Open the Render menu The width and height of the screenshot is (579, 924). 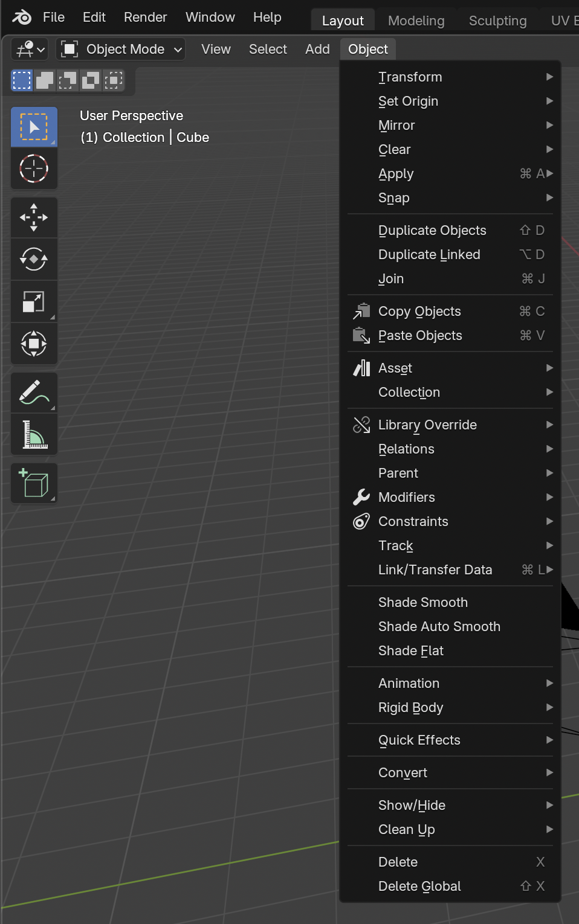tap(145, 17)
